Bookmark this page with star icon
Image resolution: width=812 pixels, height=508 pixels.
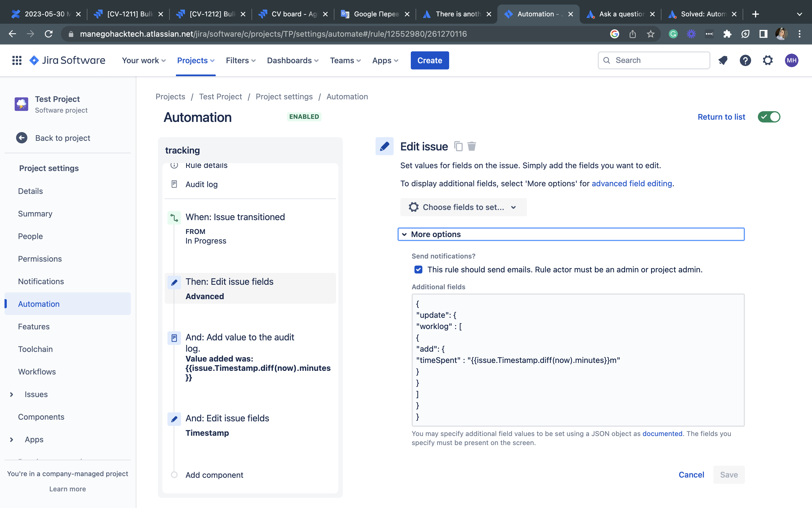[x=651, y=34]
